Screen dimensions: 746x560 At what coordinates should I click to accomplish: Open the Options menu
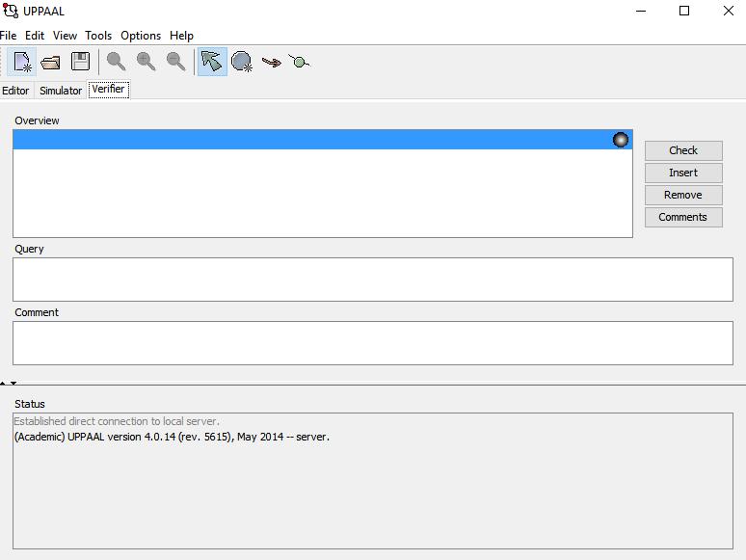pyautogui.click(x=141, y=36)
